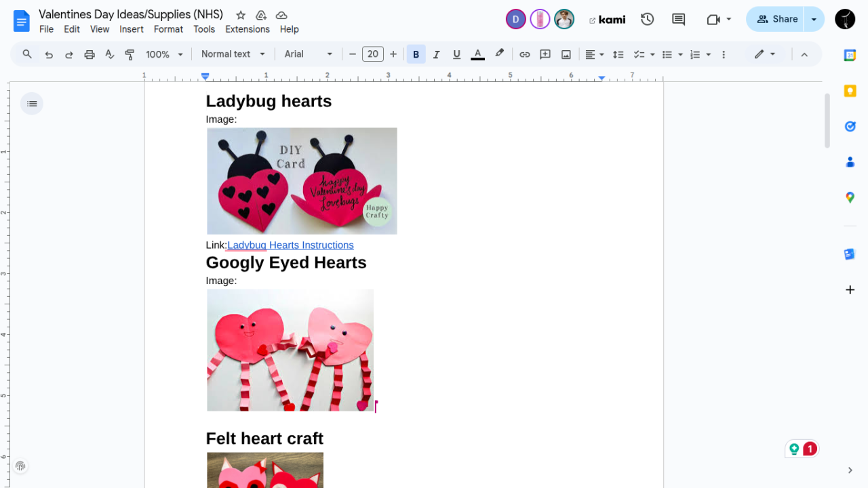868x488 pixels.
Task: Hide the side panel chevron
Action: coord(850,470)
